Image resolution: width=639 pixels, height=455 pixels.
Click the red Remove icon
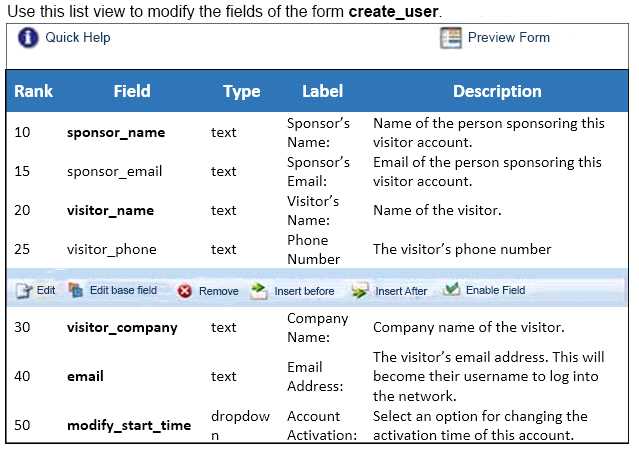(x=185, y=292)
